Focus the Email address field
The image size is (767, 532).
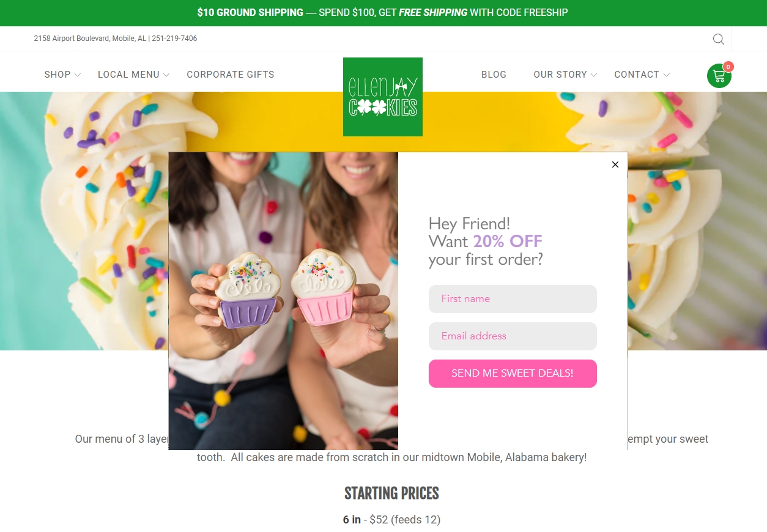click(x=513, y=336)
